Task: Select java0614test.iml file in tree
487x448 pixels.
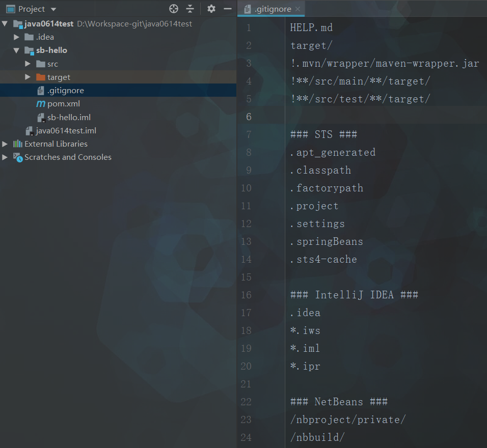Action: [66, 130]
